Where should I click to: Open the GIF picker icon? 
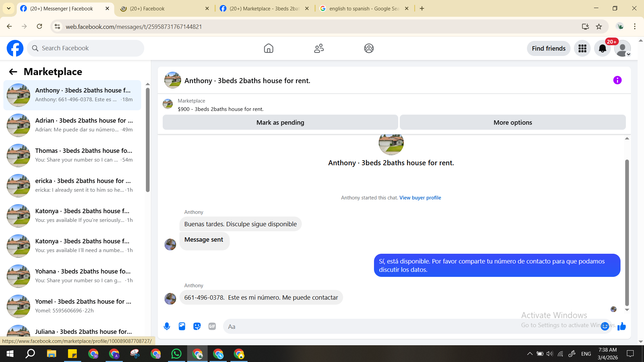(212, 326)
